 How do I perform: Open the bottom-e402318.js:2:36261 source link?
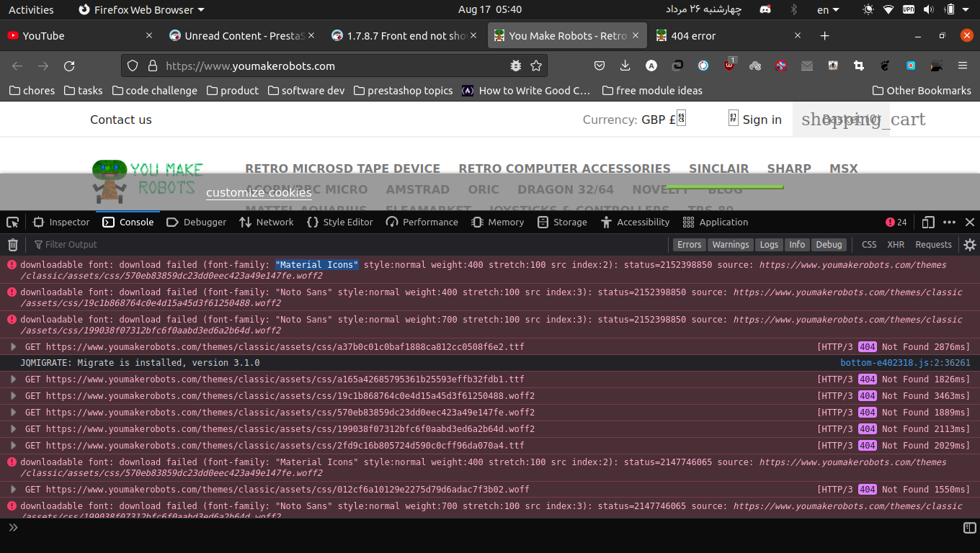click(905, 363)
